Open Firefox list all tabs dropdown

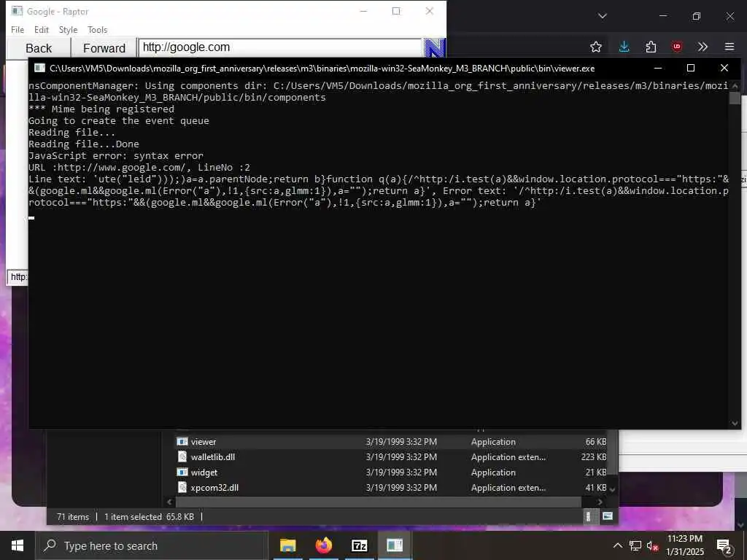tap(602, 16)
